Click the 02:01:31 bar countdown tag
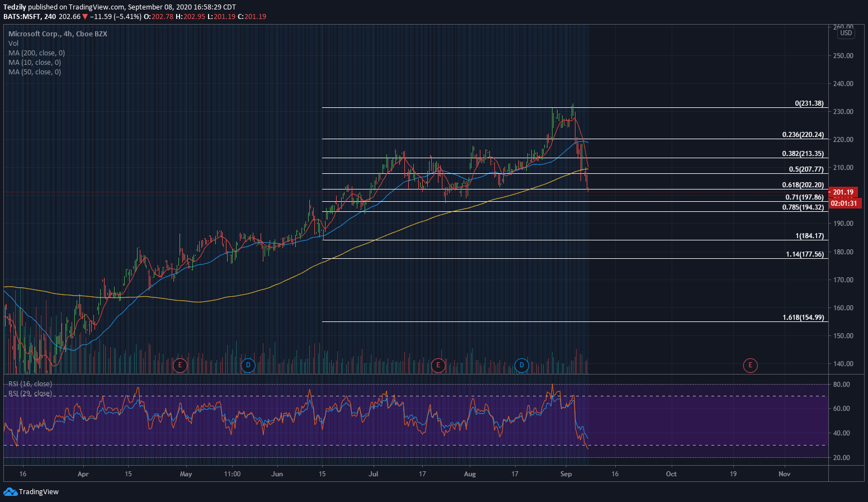Image resolution: width=868 pixels, height=502 pixels. pos(844,203)
